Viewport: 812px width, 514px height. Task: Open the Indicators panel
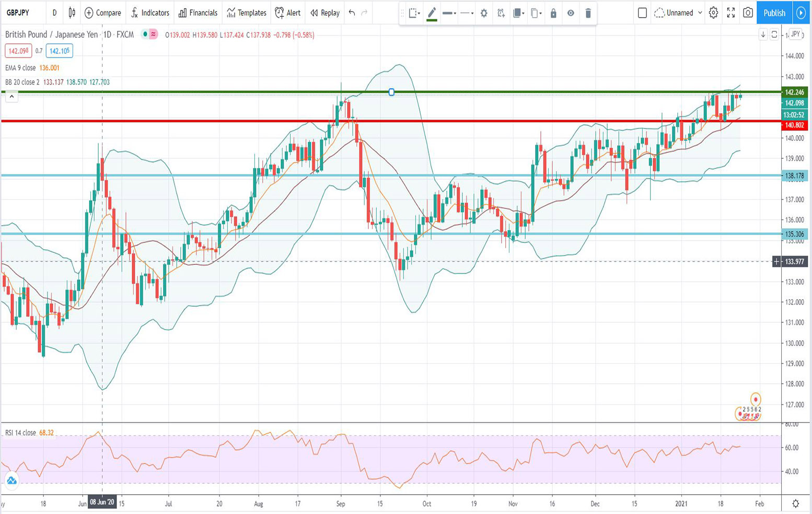150,13
